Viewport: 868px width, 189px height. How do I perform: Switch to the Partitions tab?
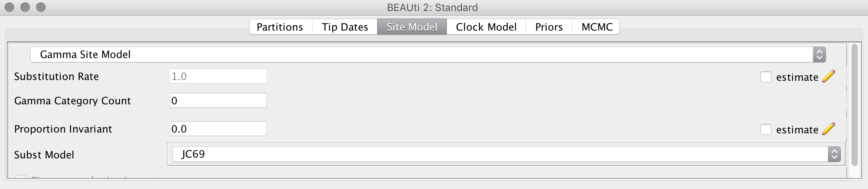[280, 27]
